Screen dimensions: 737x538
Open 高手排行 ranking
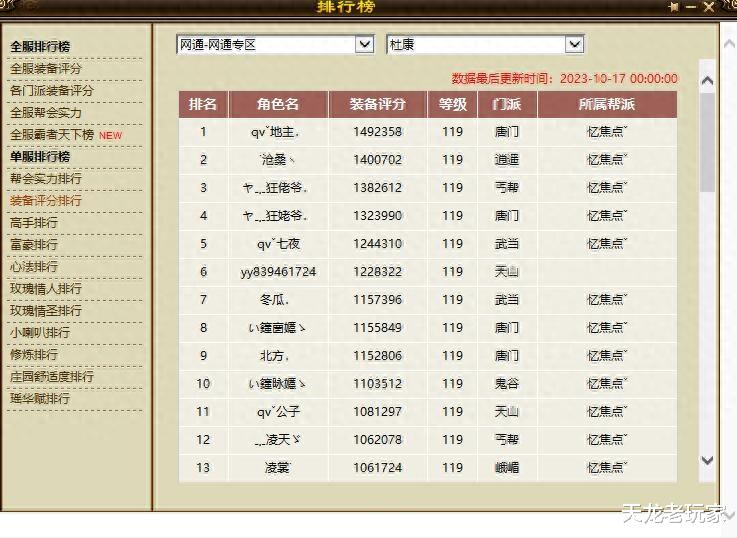34,222
